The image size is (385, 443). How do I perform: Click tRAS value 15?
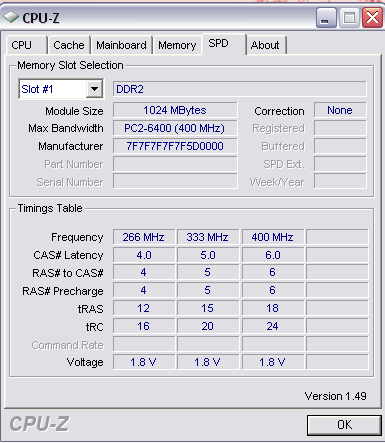tap(208, 308)
